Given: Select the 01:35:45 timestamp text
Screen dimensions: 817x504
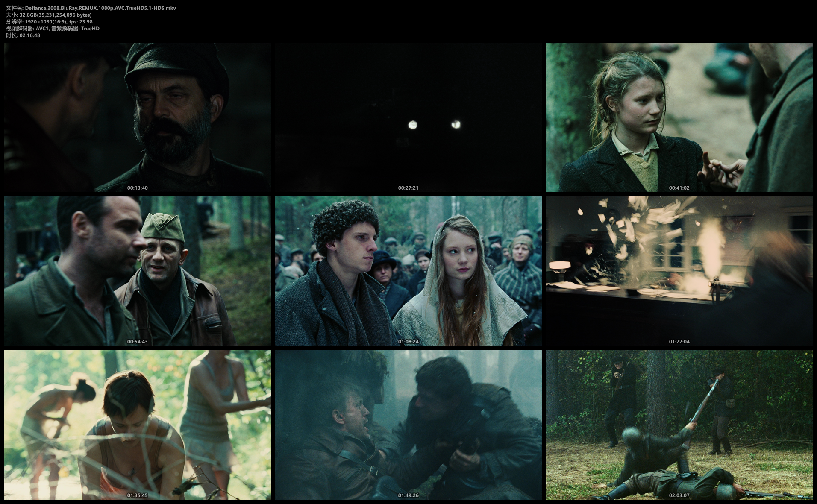Looking at the screenshot, I should [x=137, y=495].
